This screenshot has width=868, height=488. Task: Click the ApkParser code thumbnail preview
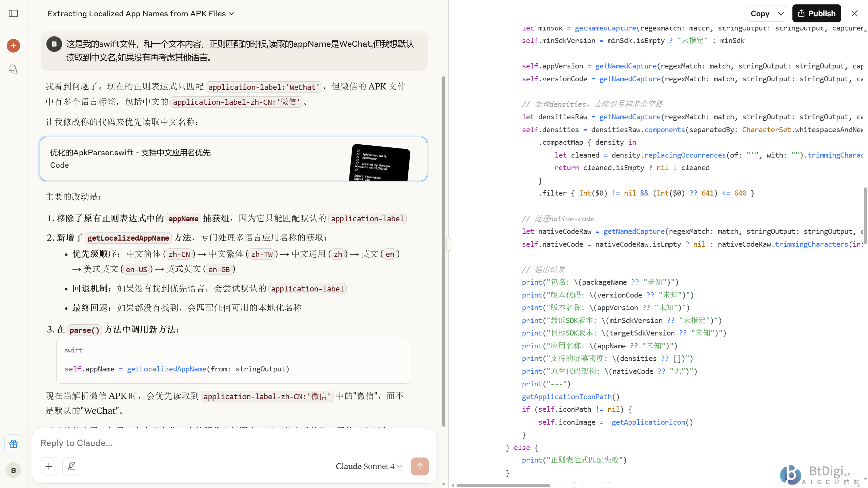(x=379, y=163)
